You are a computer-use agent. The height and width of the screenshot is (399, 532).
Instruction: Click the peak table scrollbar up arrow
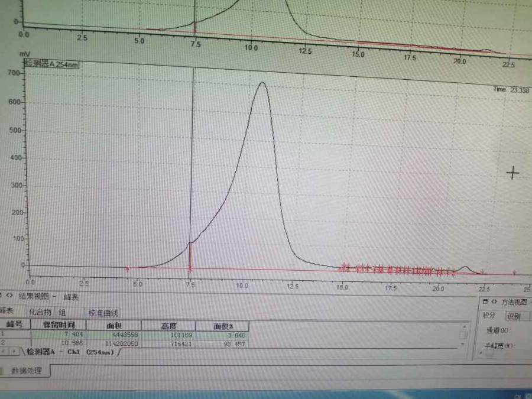pyautogui.click(x=464, y=327)
